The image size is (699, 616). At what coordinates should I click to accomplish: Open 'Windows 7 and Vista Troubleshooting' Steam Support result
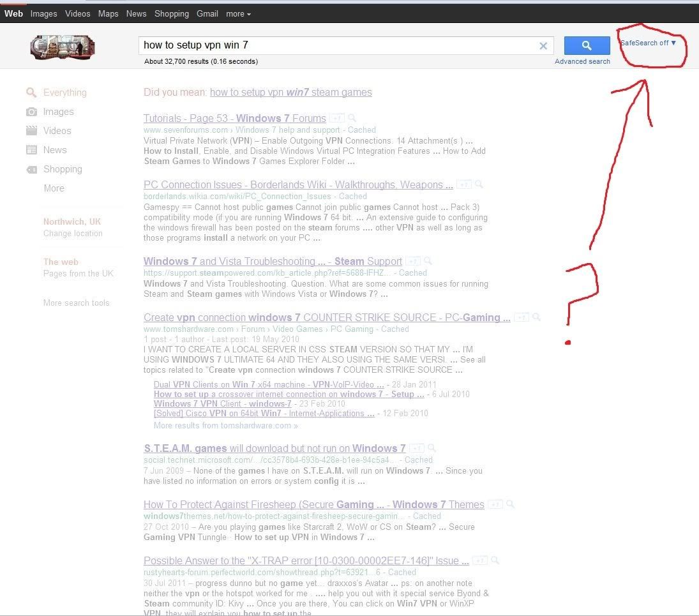pyautogui.click(x=273, y=261)
